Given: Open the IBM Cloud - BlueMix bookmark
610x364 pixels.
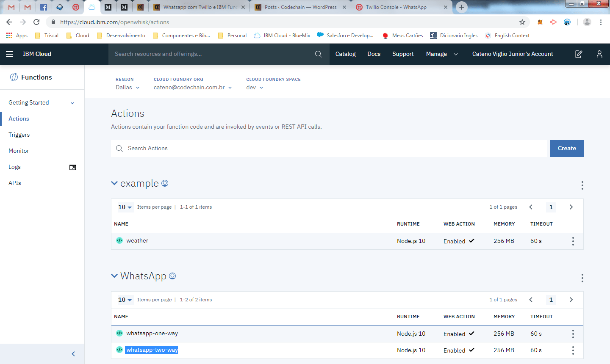Looking at the screenshot, I should pyautogui.click(x=282, y=36).
